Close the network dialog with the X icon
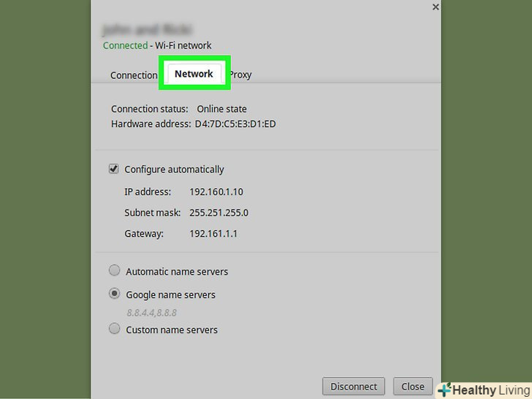Viewport: 532px width, 399px height. (x=436, y=7)
